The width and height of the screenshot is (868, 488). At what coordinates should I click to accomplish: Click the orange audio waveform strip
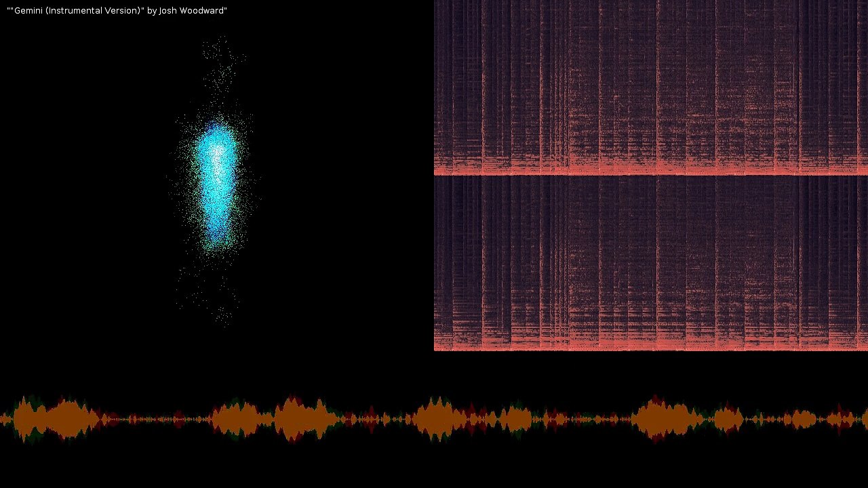click(434, 420)
